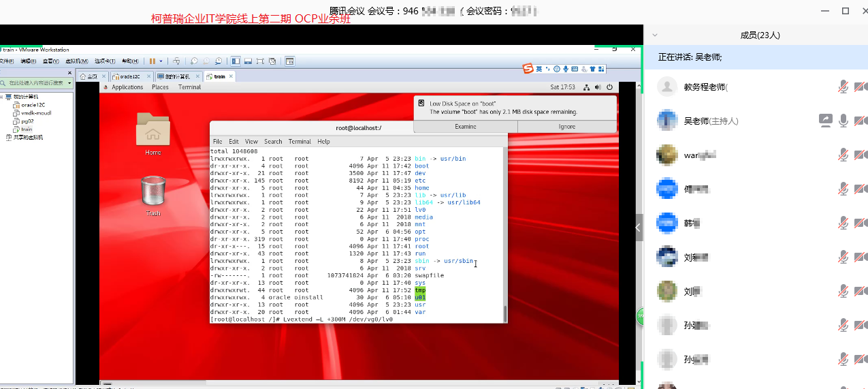Open the library search box dropdown arrow
The width and height of the screenshot is (868, 389).
(69, 82)
